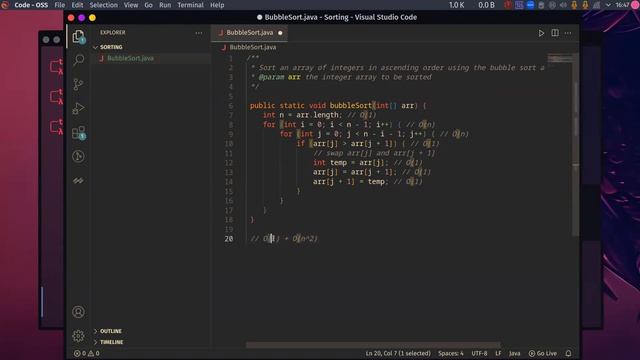
Task: Click the horizontal editor scrollbar
Action: click(x=373, y=345)
